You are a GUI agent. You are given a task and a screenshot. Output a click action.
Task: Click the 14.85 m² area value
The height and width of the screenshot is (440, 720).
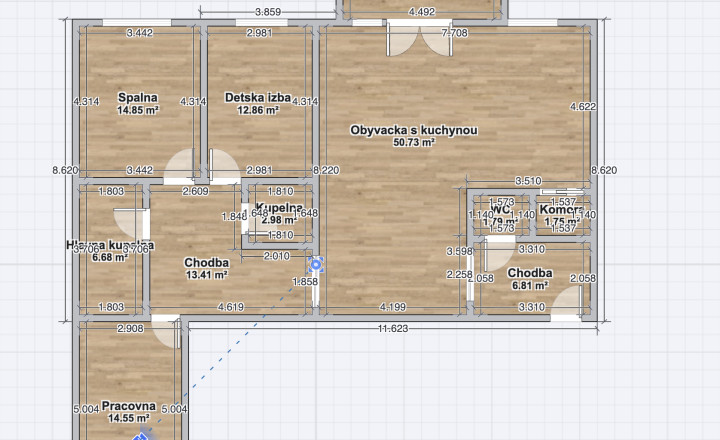click(138, 110)
